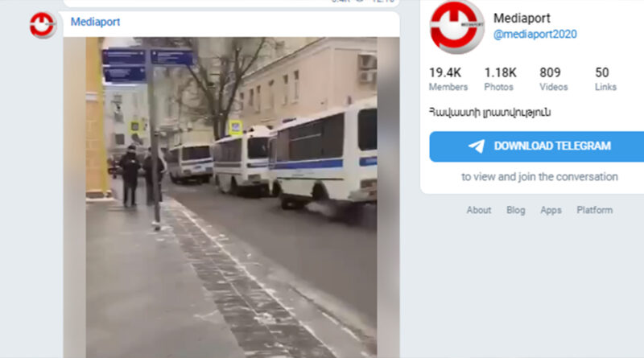Open the 809 Videos section
Screen dimensions: 644x358
[x=553, y=79]
